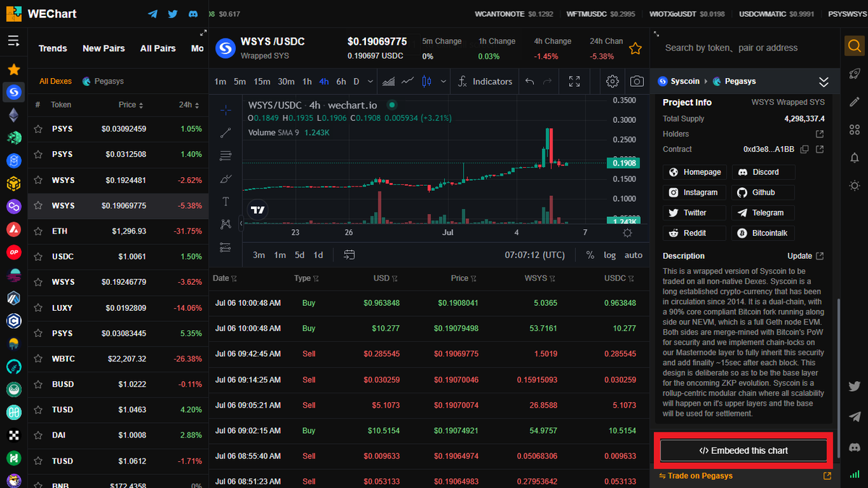Select the crosshair cursor tool

(x=226, y=110)
